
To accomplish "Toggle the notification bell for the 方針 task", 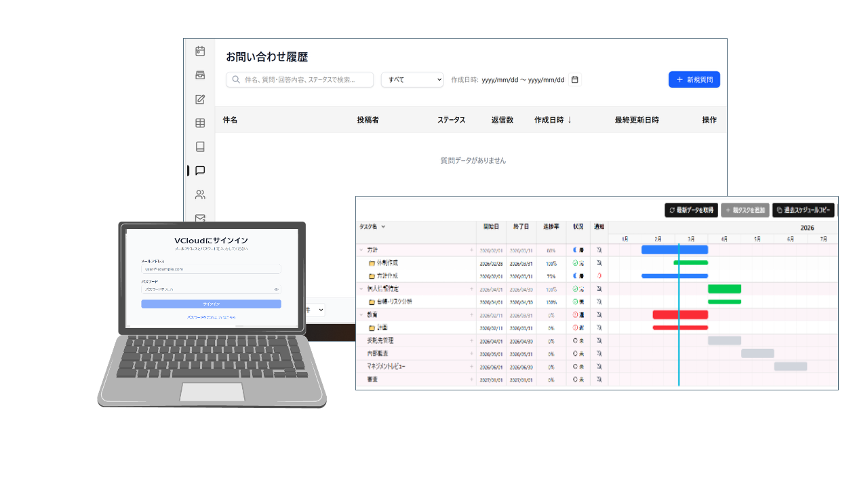I will tap(597, 249).
